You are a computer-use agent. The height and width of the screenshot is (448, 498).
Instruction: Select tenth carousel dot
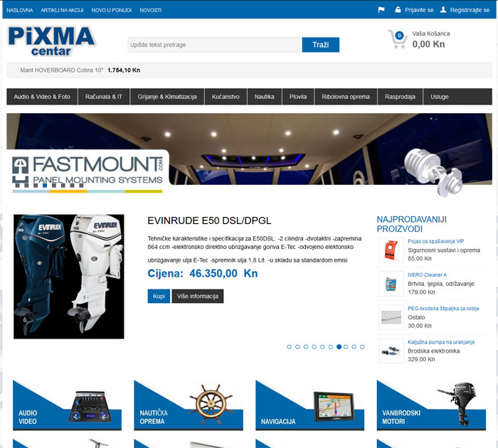(362, 347)
